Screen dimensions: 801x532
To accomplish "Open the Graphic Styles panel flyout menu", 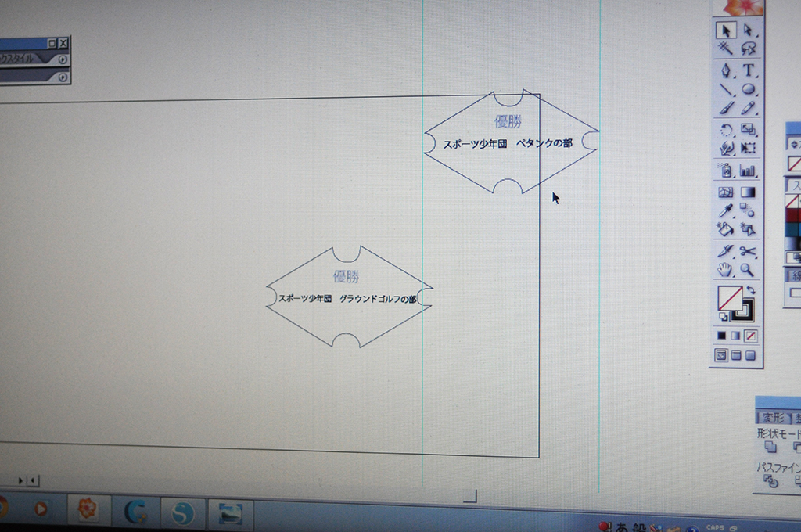I will click(63, 59).
